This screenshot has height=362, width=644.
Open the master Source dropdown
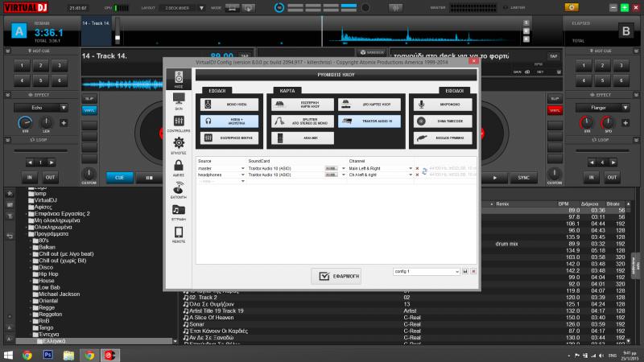tap(221, 169)
